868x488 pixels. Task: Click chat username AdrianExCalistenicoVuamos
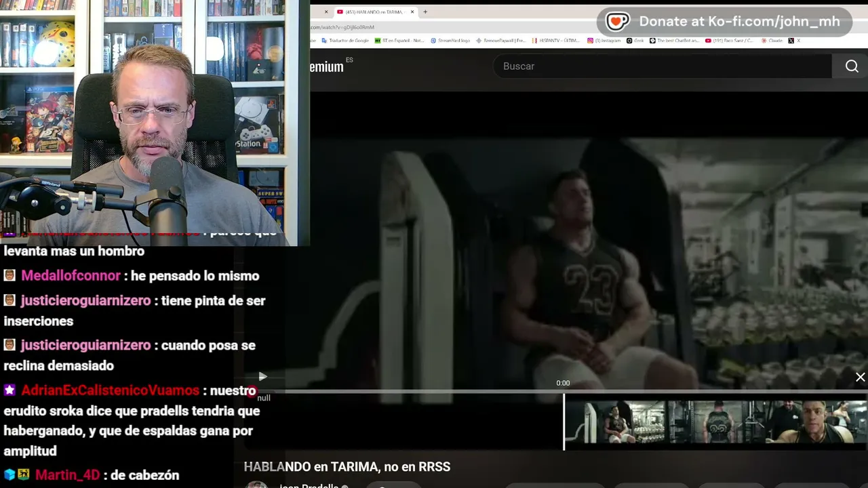pos(110,391)
